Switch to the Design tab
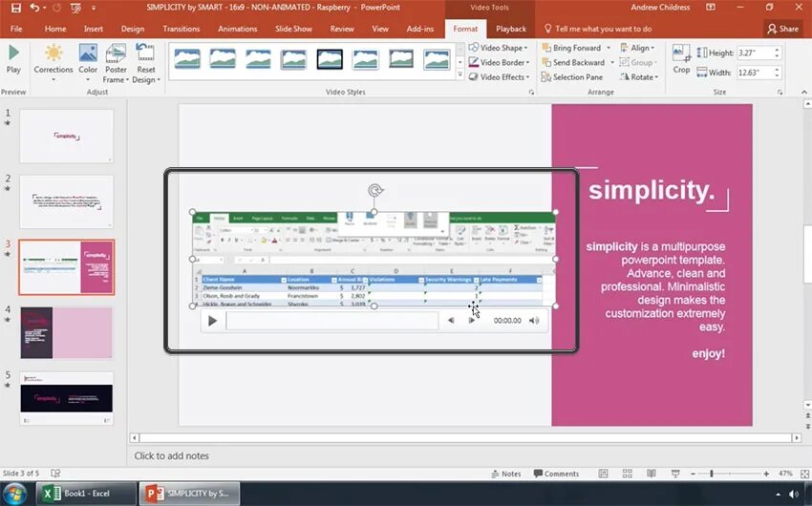Screen dimensions: 812x506 click(x=133, y=29)
